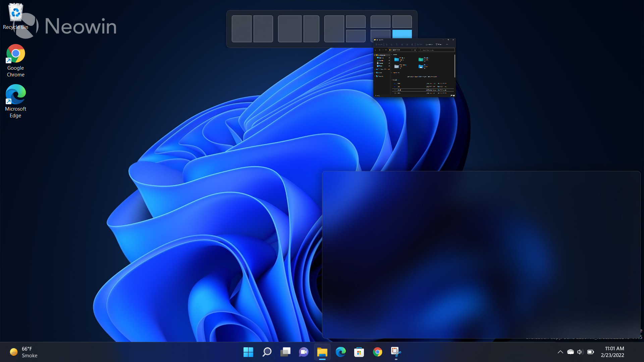Click File Explorer icon on taskbar
The image size is (644, 362).
coord(322,352)
